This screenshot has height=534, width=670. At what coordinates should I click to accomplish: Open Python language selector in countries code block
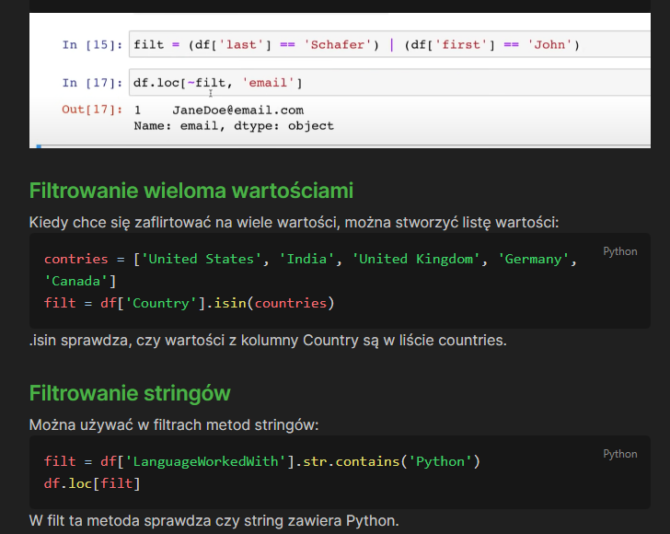619,252
